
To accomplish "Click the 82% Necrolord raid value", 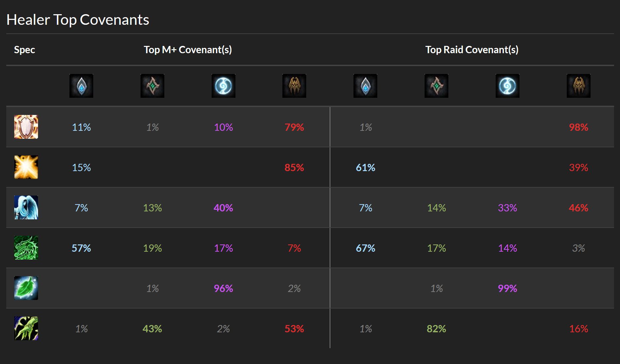I will point(436,329).
